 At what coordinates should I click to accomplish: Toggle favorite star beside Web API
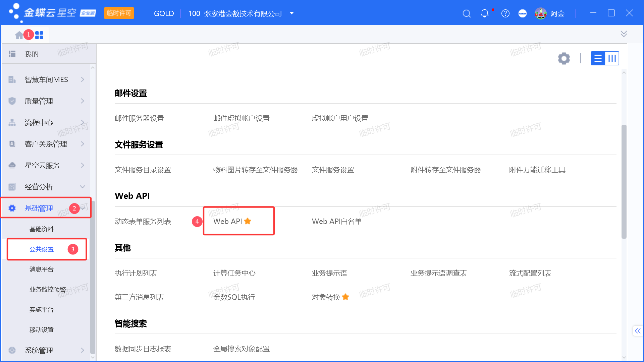[248, 221]
